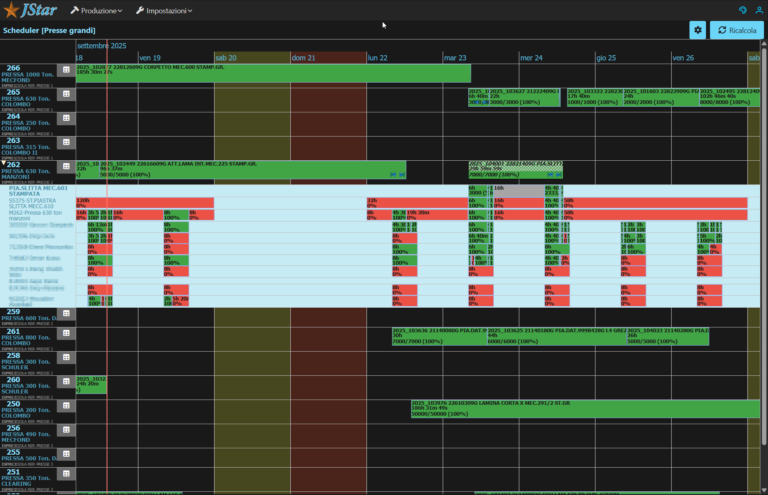Click the teal icon beside the user profile
Viewport: 768px width, 495px height.
742,10
